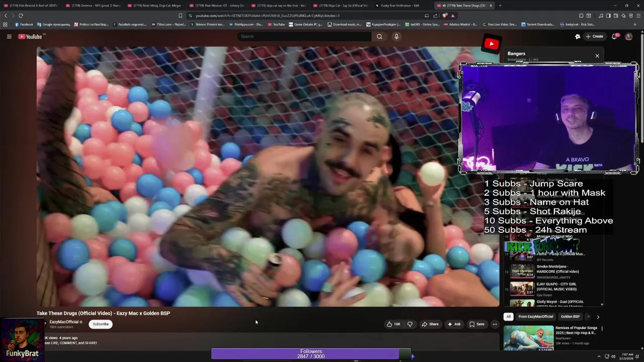Close the Take These Drugs browser tab
The image size is (644, 362).
[x=491, y=6]
